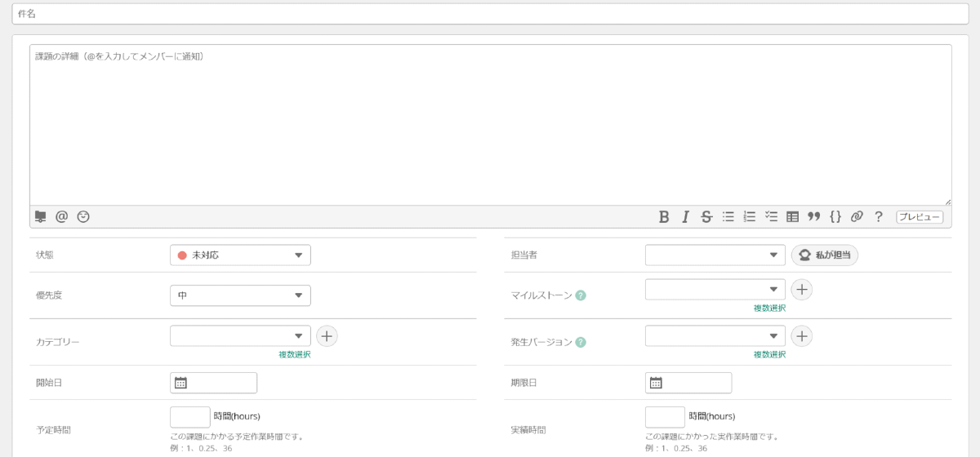
Task: Open the 期限日 calendar picker
Action: click(656, 383)
